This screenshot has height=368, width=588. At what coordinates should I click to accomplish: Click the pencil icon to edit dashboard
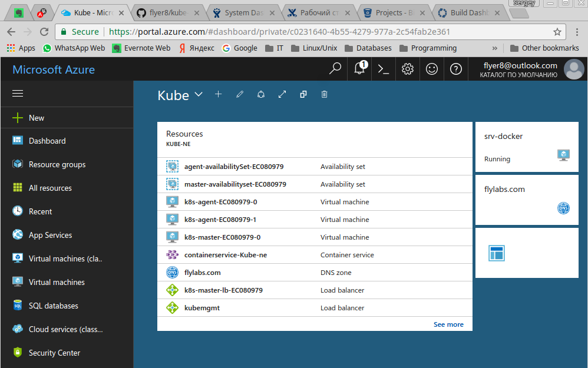point(240,94)
